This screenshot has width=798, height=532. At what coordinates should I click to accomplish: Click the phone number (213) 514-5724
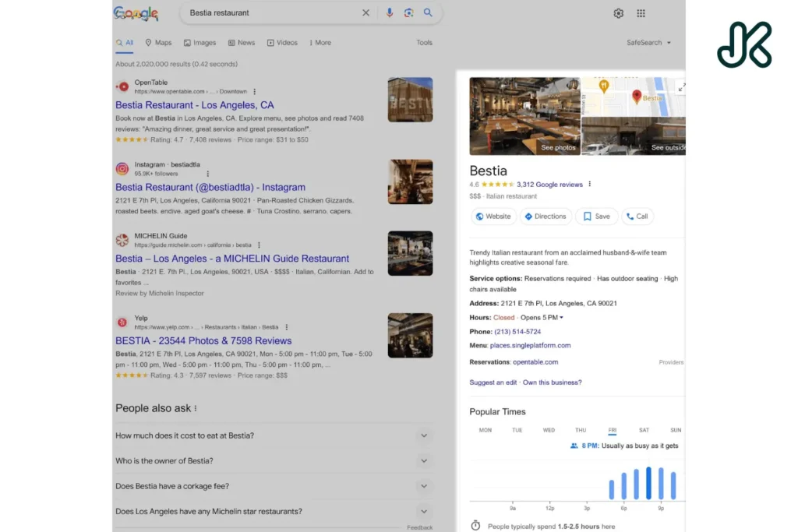517,332
